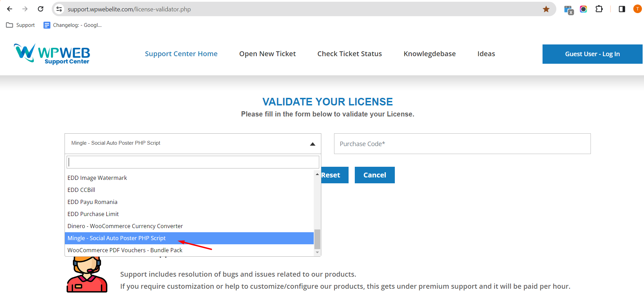Screen dimensions: 644x297
Task: Click the Guest User - Log In button
Action: click(592, 54)
